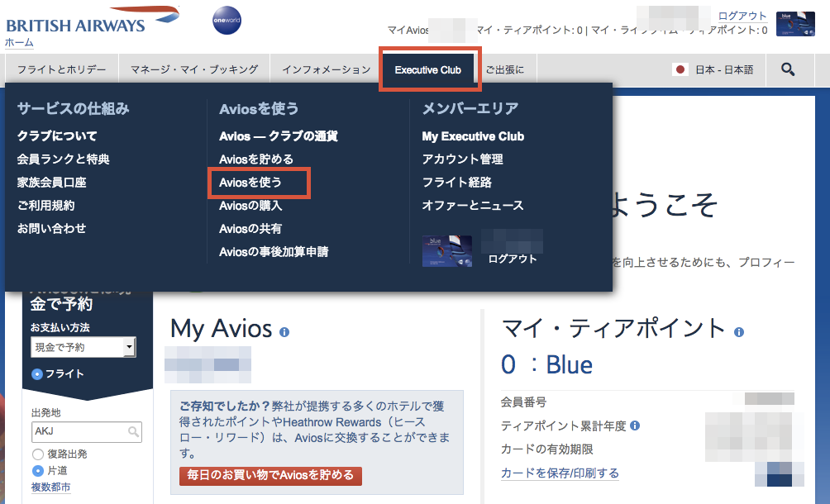Click the search icon in 出発地 field
830x504 pixels.
click(133, 431)
